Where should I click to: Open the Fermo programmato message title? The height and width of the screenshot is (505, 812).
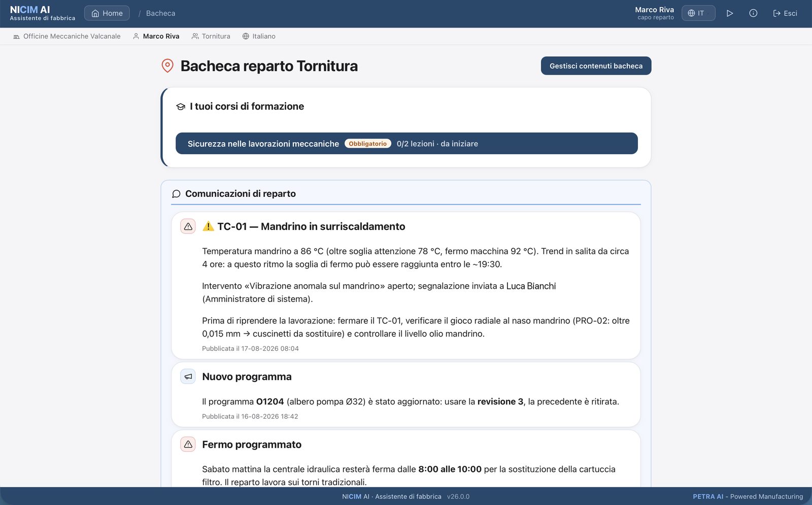(x=252, y=445)
